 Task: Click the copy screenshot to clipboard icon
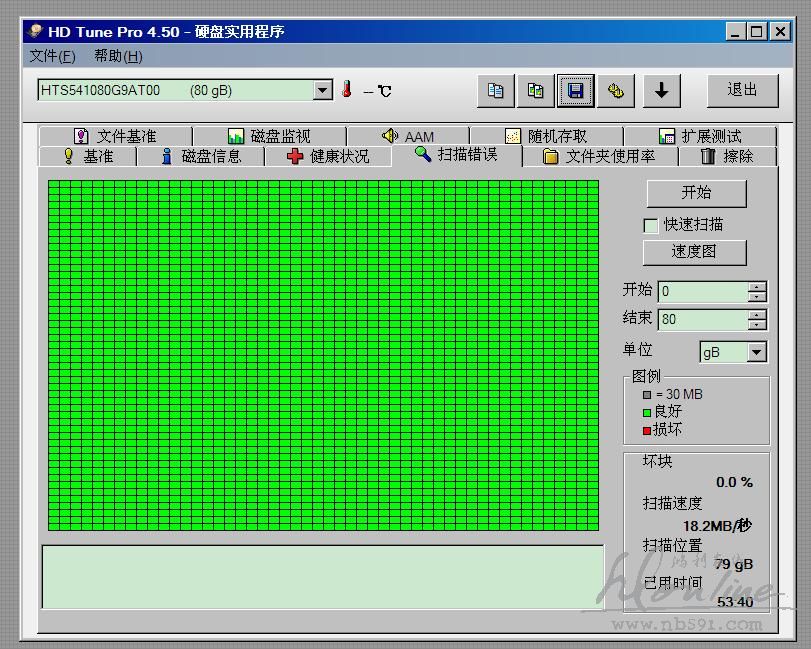click(x=536, y=91)
